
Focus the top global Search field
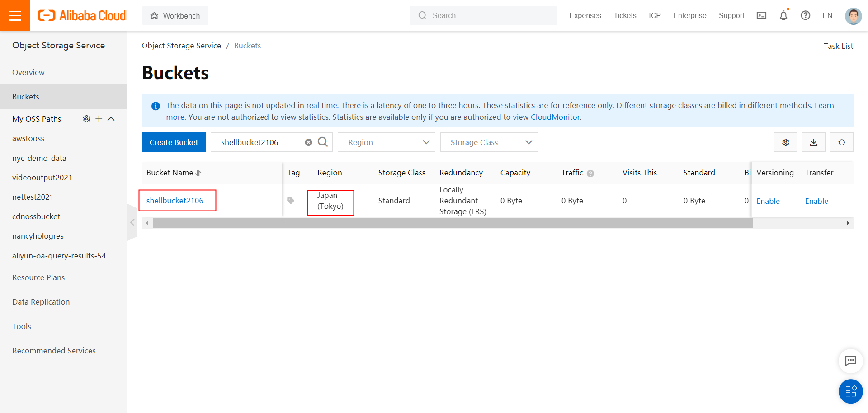(x=484, y=15)
